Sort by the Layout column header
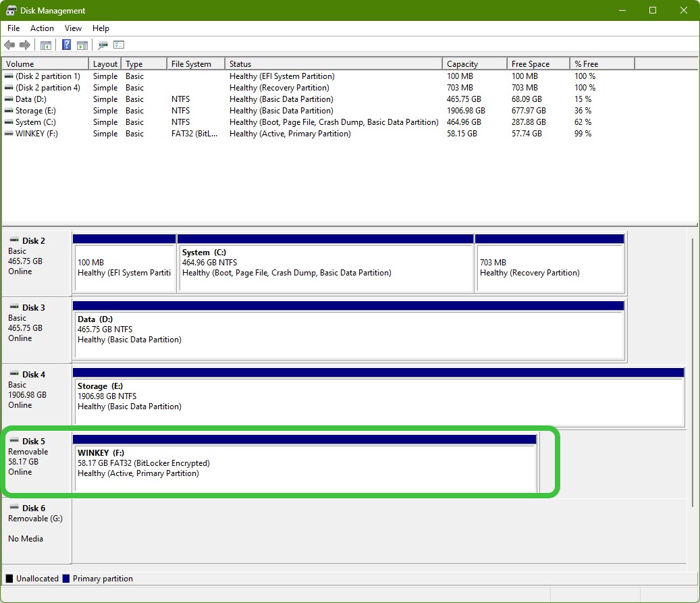Screen dimensions: 700x603 pyautogui.click(x=105, y=64)
